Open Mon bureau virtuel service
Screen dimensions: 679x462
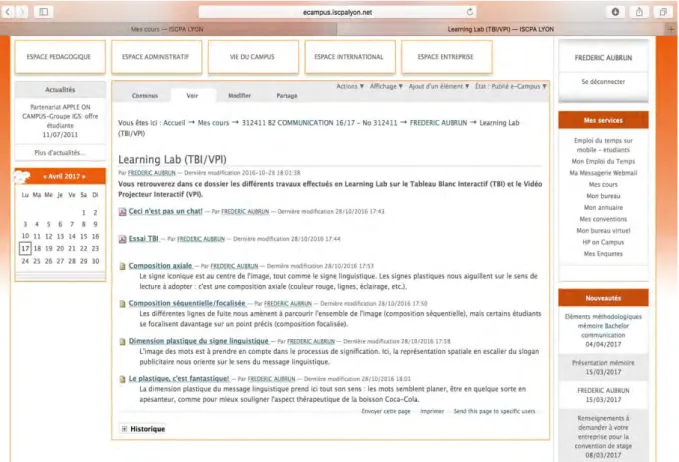(603, 231)
